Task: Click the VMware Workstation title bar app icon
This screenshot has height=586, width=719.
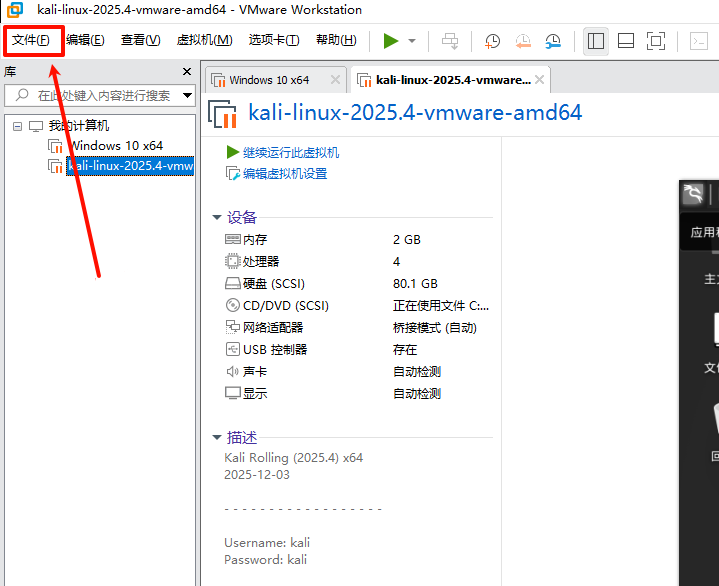Action: click(x=15, y=9)
